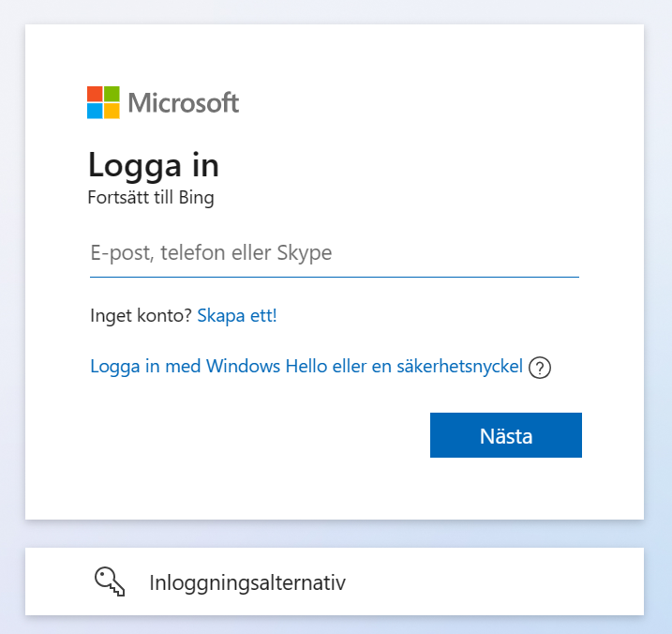Click the blue square in Microsoft logo
This screenshot has height=634, width=672.
click(95, 111)
